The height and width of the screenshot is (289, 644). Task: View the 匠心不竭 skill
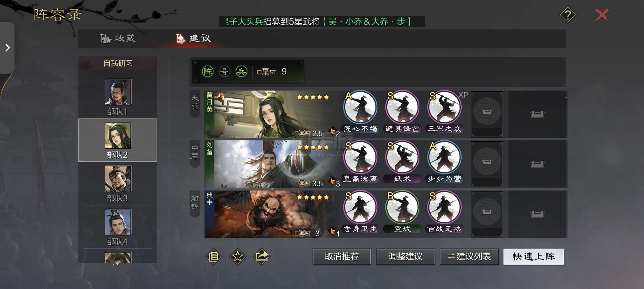360,111
